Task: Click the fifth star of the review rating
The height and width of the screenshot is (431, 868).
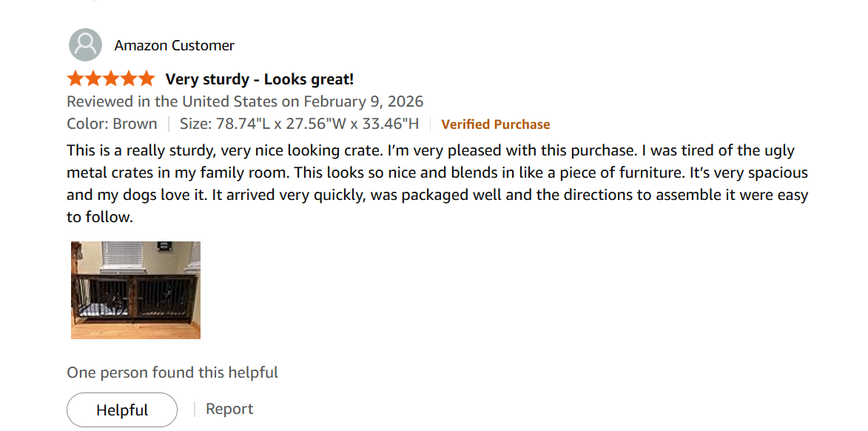Action: 146,78
